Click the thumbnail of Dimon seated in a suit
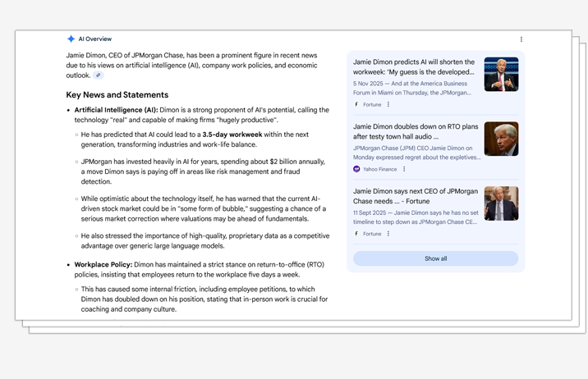The width and height of the screenshot is (588, 379). (502, 203)
